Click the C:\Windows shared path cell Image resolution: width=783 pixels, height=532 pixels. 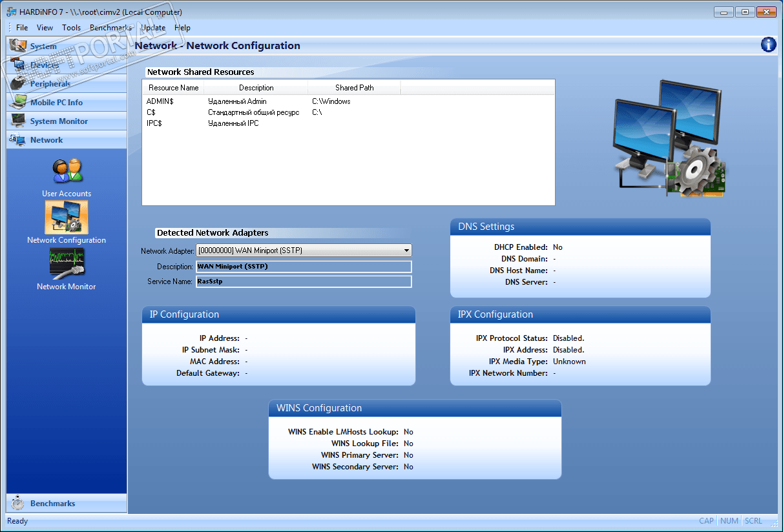click(x=331, y=101)
